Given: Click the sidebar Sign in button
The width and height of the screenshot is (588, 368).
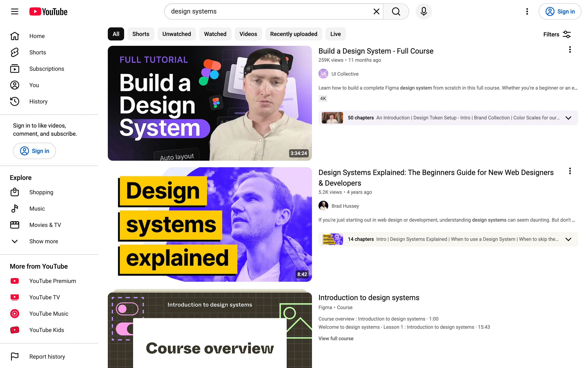Looking at the screenshot, I should (x=35, y=151).
